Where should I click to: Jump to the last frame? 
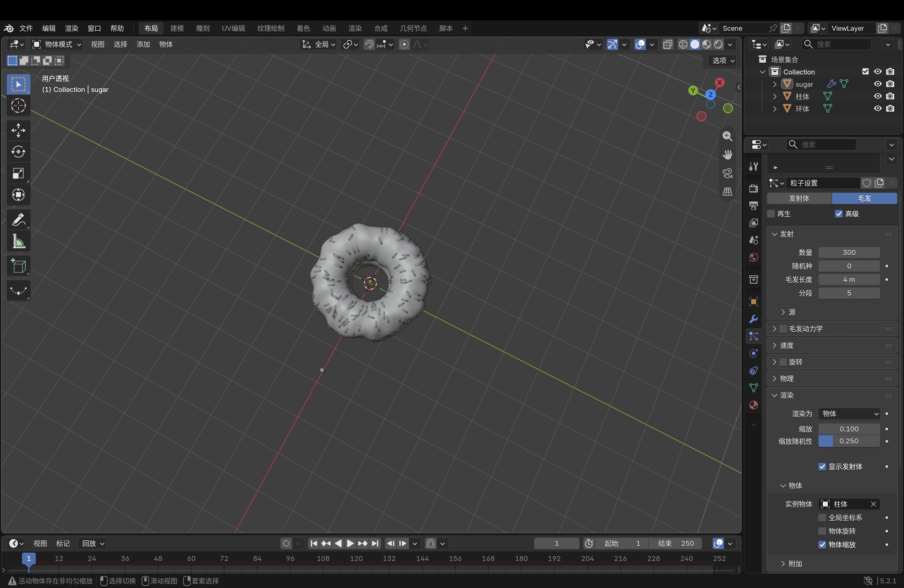375,543
